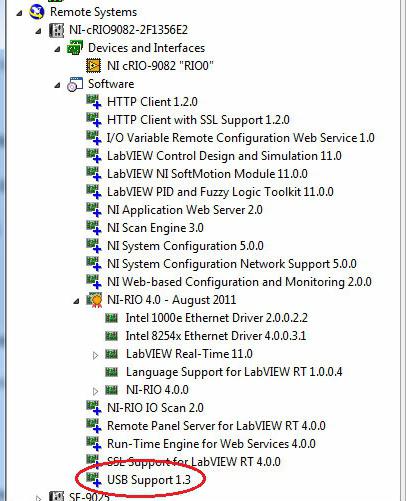Select Remote Panel Server for LabVIEW RT 4.0.0
406x501 pixels.
pyautogui.click(x=216, y=426)
